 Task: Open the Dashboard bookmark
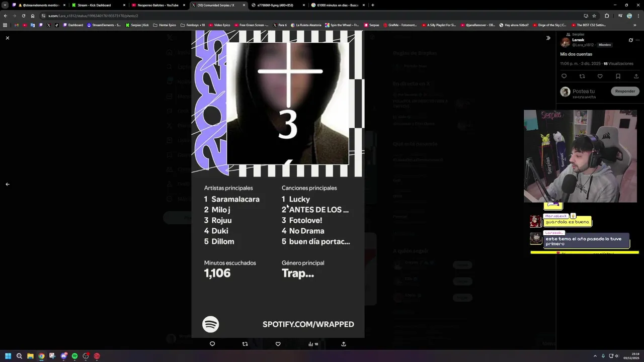[73, 25]
